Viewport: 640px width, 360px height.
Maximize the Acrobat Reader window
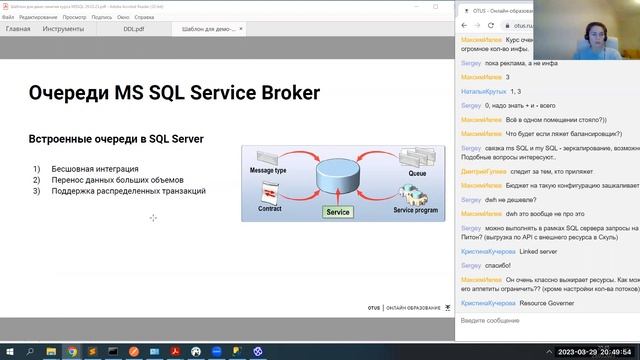coord(436,7)
